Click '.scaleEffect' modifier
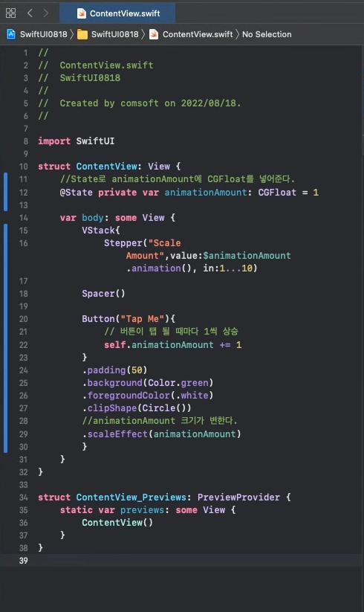 pos(115,434)
